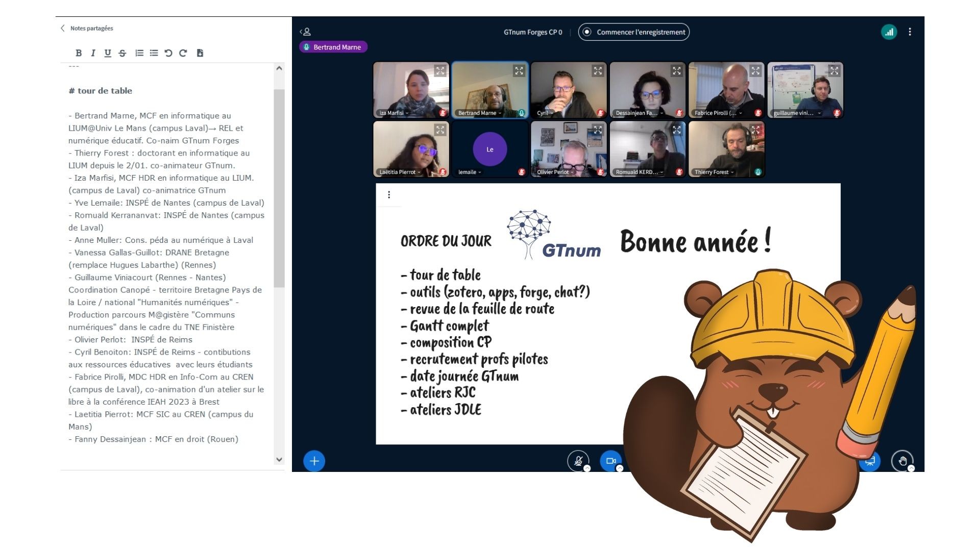
Task: Expand guillaume vini… webcam to fullscreen
Action: [835, 71]
